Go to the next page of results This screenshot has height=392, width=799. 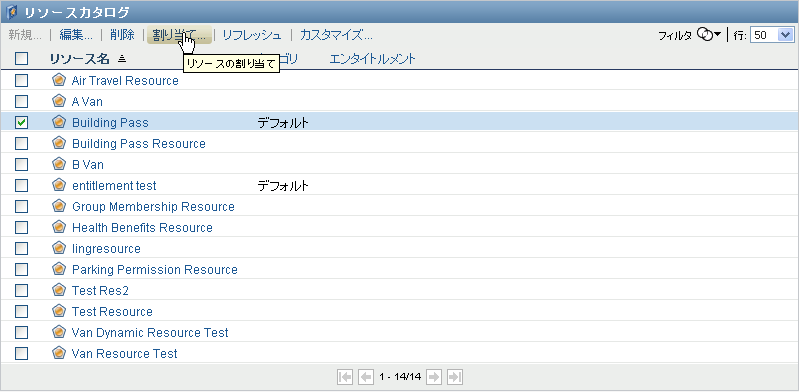point(434,377)
